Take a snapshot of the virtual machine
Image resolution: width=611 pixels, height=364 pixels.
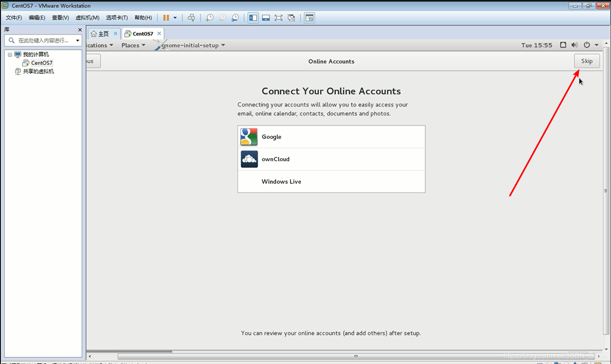pos(209,18)
